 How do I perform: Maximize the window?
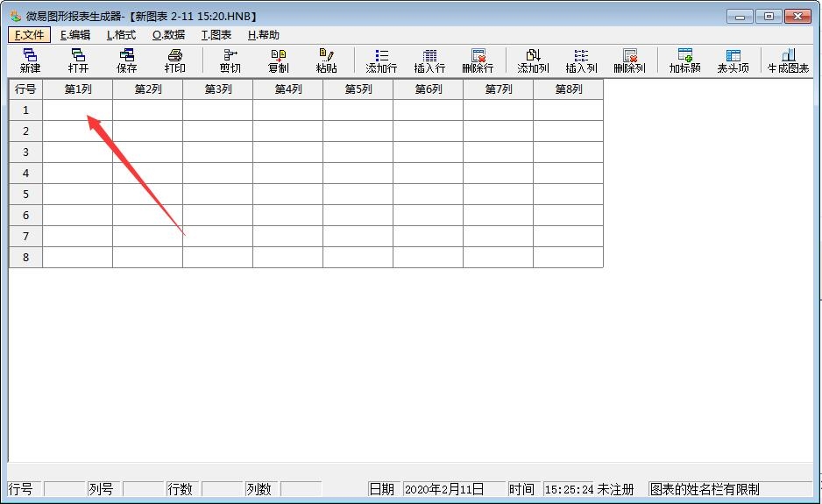(769, 17)
